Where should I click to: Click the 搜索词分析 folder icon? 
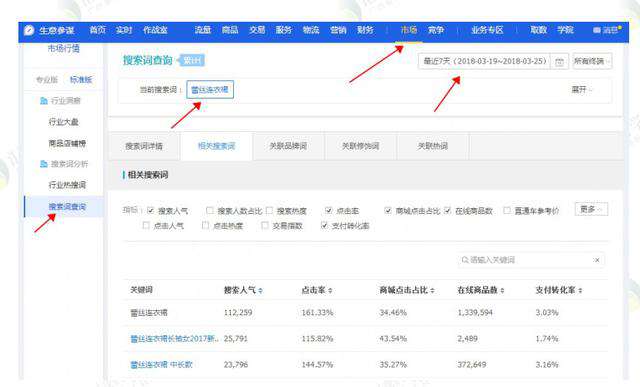coord(44,164)
